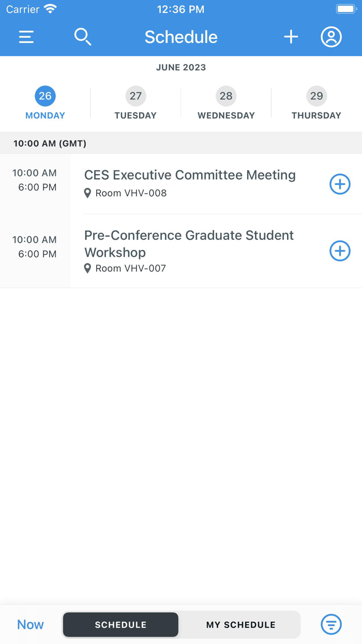This screenshot has height=644, width=362.
Task: Open the user profile icon
Action: [x=331, y=37]
